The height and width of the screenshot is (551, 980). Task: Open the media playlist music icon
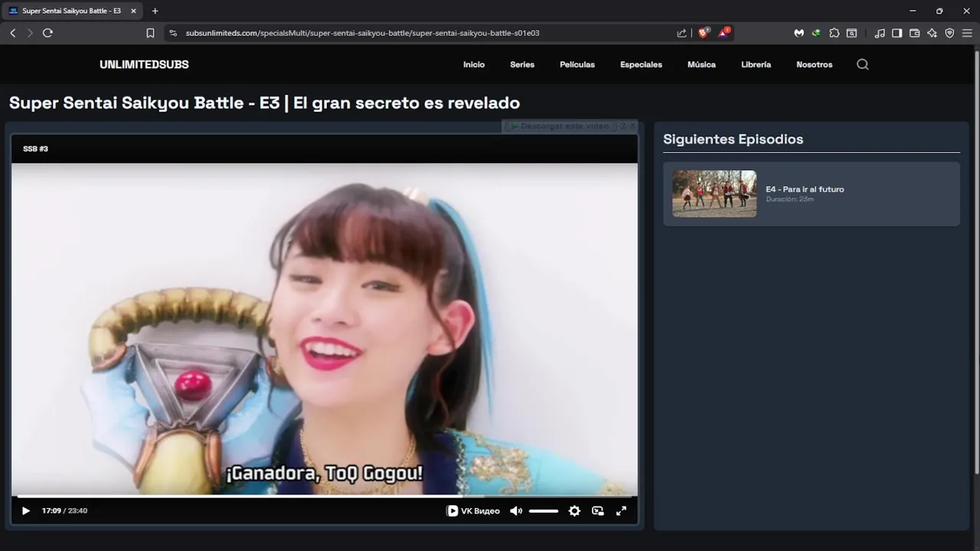click(880, 33)
